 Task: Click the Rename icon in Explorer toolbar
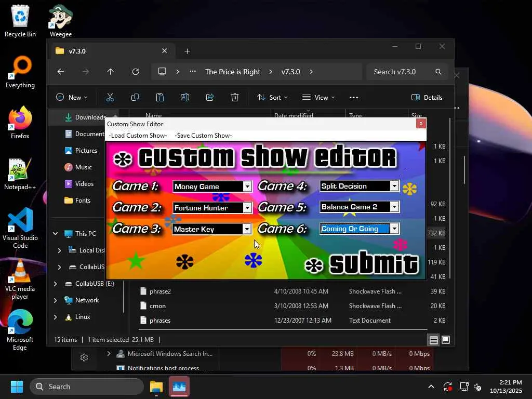tap(185, 97)
